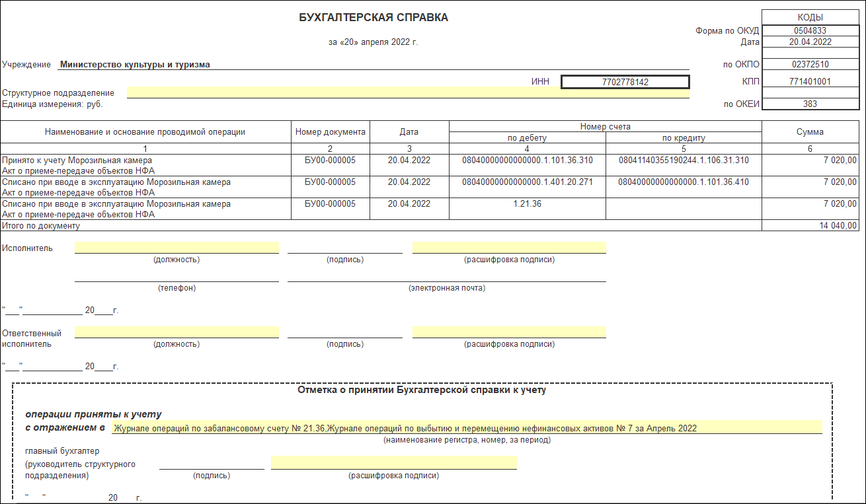Click the report date за «20» апреля 2022 г.
Screen dimensions: 866x504
pyautogui.click(x=374, y=42)
